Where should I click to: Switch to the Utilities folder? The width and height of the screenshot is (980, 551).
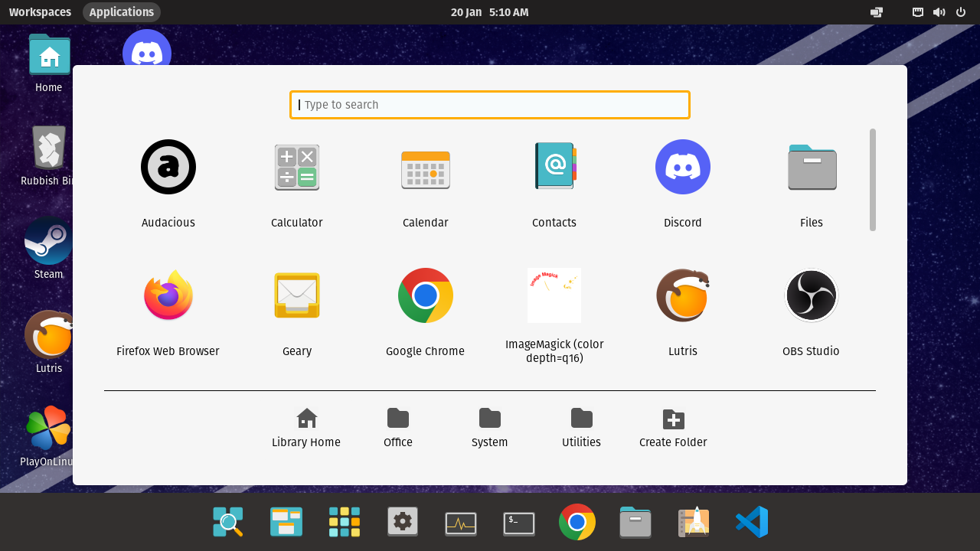[582, 428]
